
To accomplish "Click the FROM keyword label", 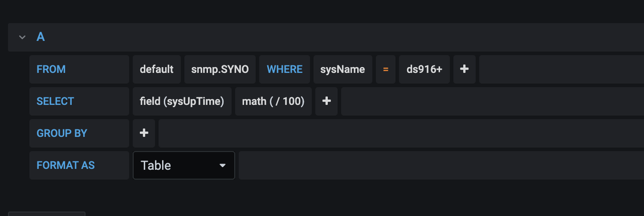I will [51, 69].
